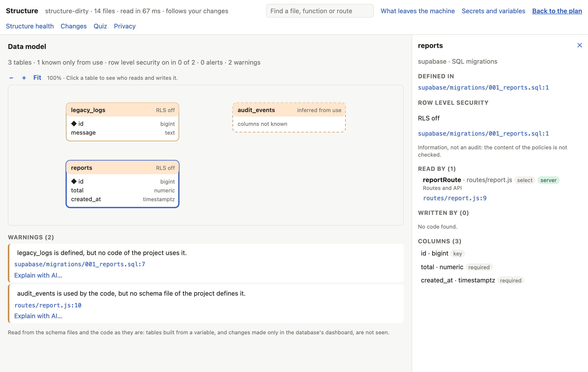Click the select badge on reportRoute
Screen dimensions: 588x372
pyautogui.click(x=525, y=180)
